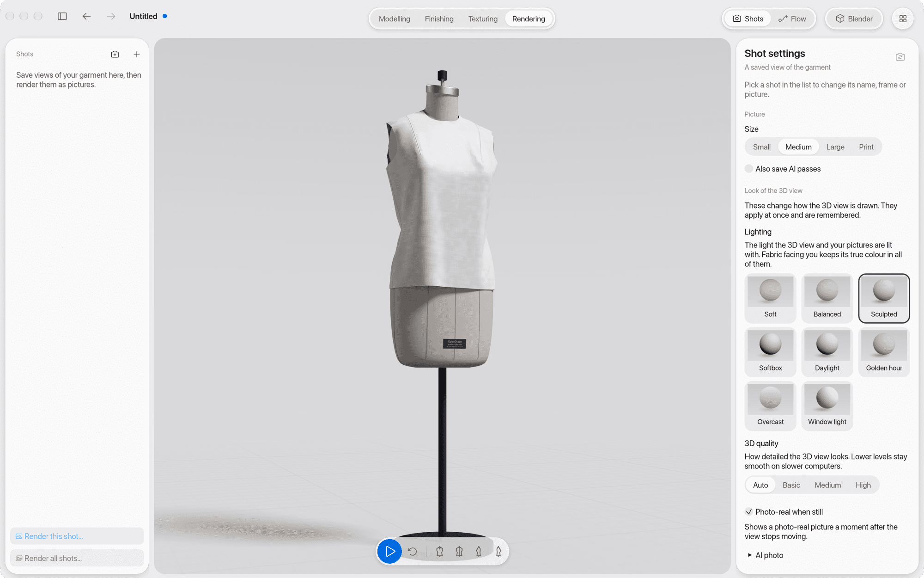Switch to the Flow panel
The width and height of the screenshot is (924, 578).
(792, 18)
